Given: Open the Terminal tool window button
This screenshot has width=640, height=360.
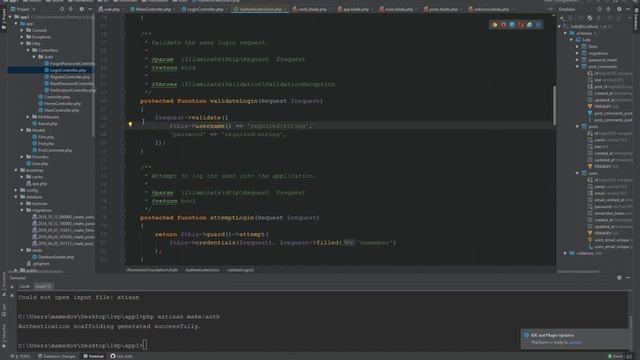Looking at the screenshot, I should pyautogui.click(x=93, y=356).
